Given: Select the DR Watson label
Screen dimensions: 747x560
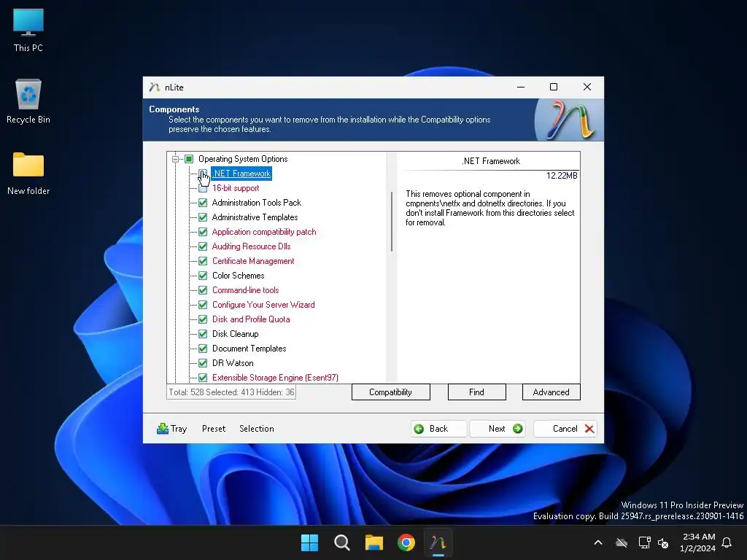Looking at the screenshot, I should point(233,363).
